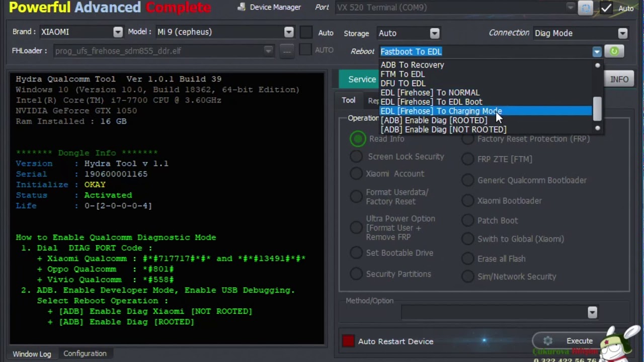644x362 pixels.
Task: Select the Set Bootable Drive option
Action: [356, 253]
